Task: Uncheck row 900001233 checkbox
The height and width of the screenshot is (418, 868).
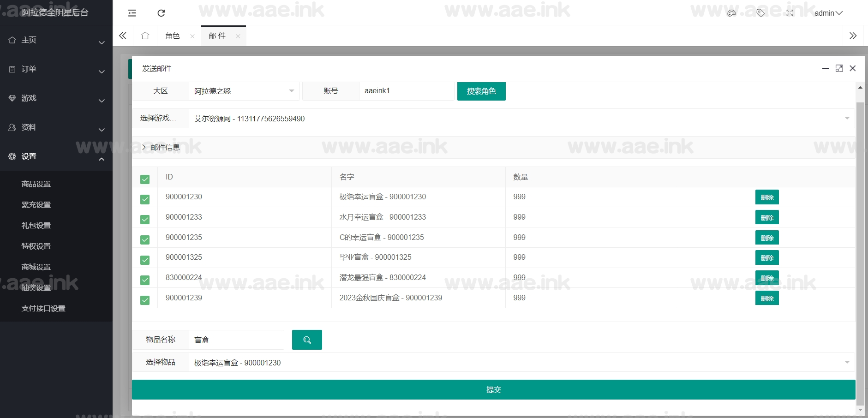Action: (x=145, y=219)
